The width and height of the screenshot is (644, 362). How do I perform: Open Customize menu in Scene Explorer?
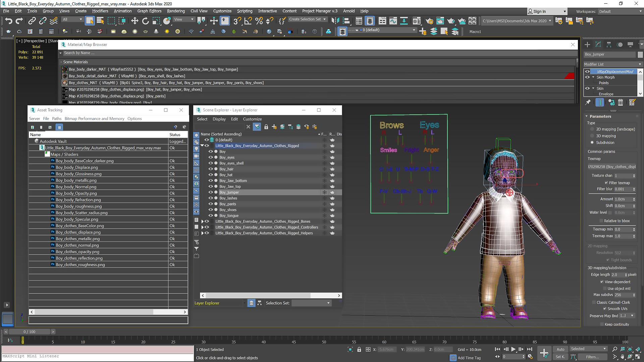click(x=252, y=119)
